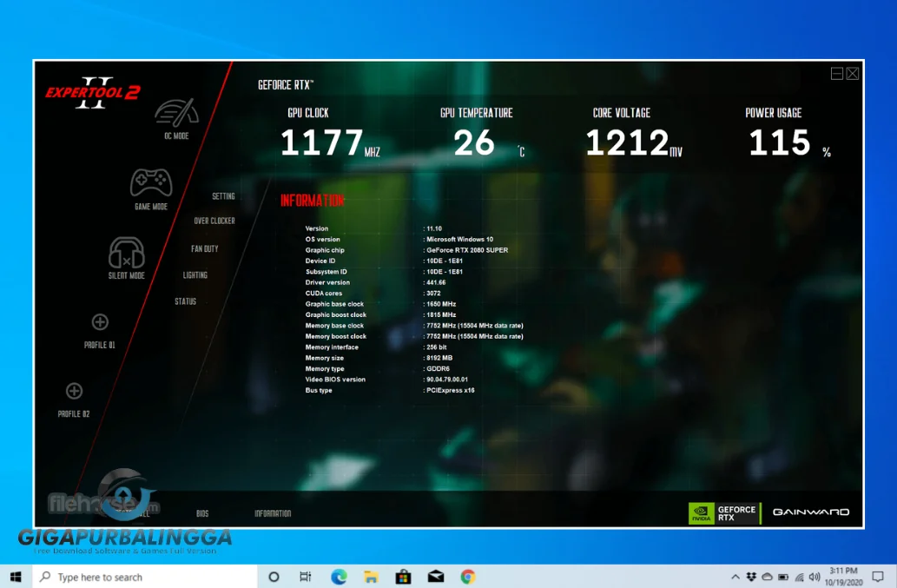Click the ExperTool 2 logo
This screenshot has width=897, height=588.
point(93,92)
